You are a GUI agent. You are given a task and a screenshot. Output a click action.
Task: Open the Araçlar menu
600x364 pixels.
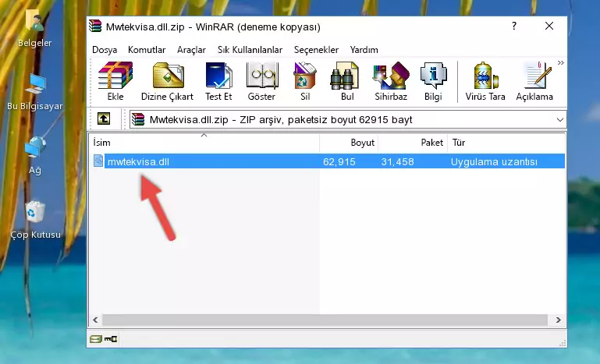coord(191,50)
